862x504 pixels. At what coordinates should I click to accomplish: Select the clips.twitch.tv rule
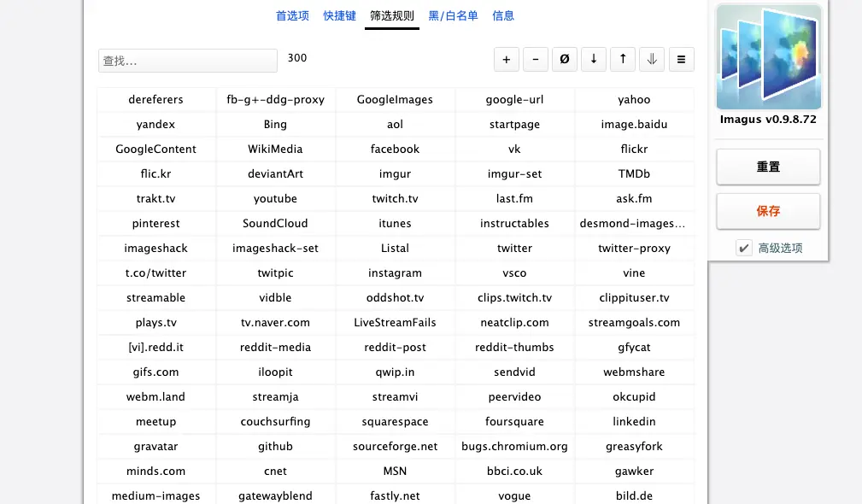[x=514, y=297]
